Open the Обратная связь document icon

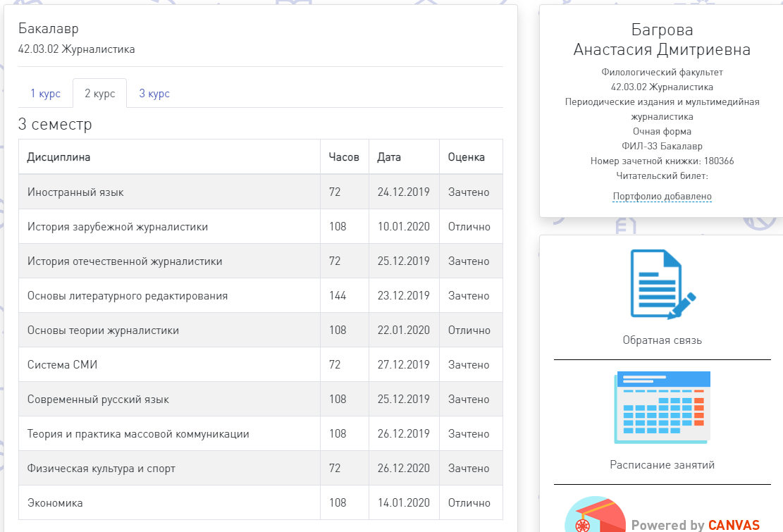662,283
